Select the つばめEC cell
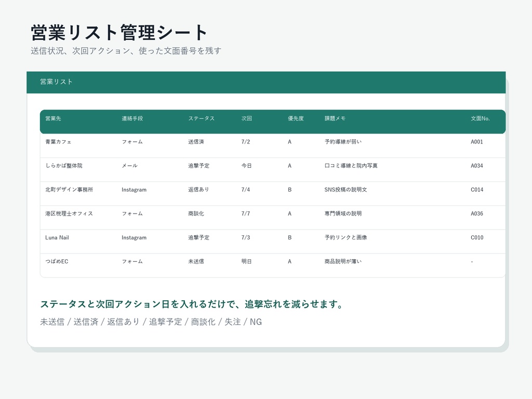Viewport: 532px width, 399px height. 57,261
